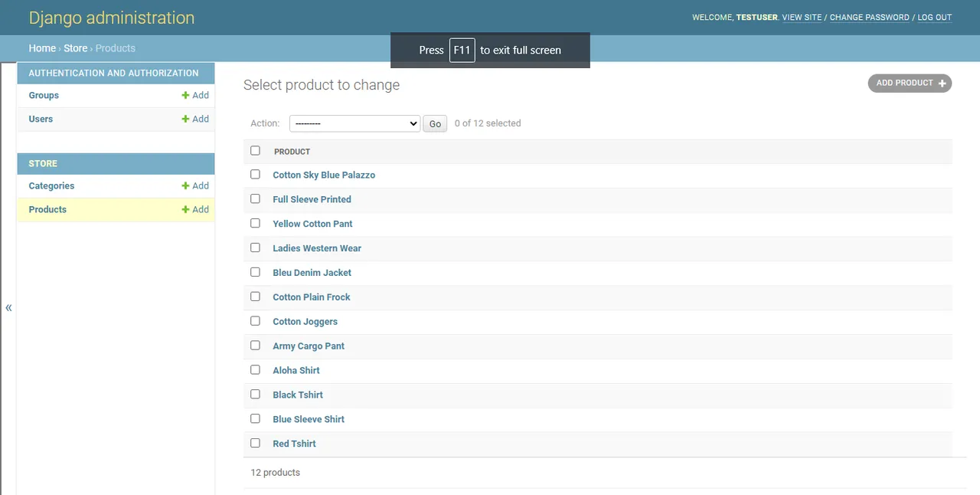
Task: Click the "12 products" count text
Action: click(x=276, y=473)
